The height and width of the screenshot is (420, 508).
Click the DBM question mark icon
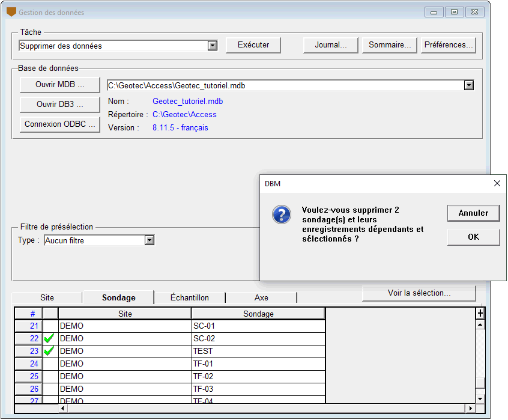281,215
